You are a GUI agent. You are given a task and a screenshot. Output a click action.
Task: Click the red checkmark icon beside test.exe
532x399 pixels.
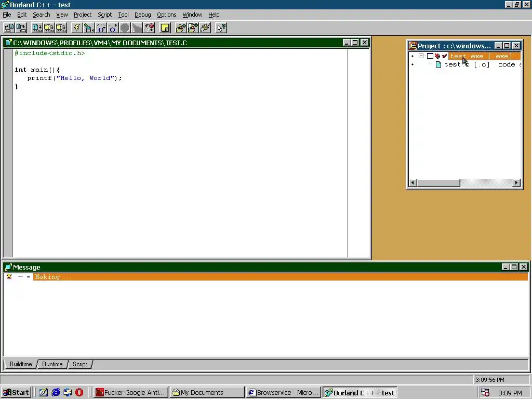(x=445, y=56)
